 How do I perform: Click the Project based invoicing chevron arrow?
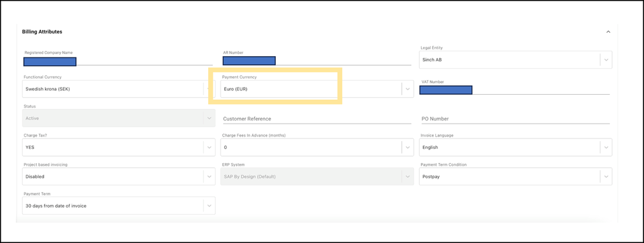tap(209, 177)
